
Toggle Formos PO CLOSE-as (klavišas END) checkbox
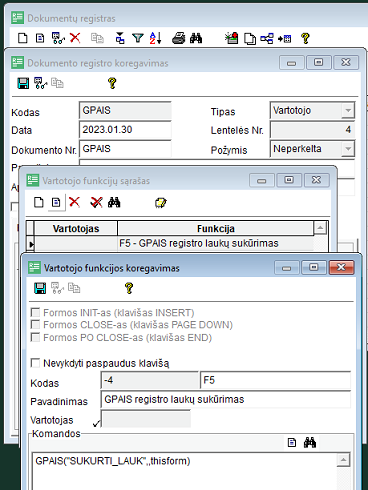tap(35, 337)
